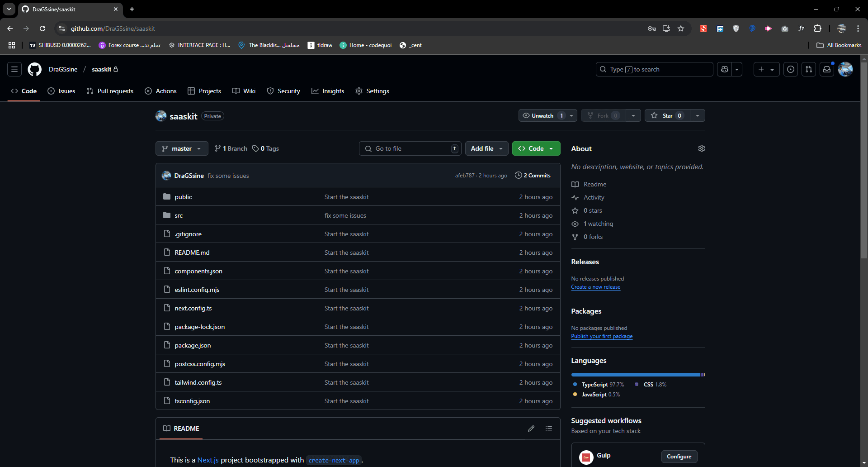This screenshot has height=467, width=868.
Task: Click 'Create a new release' link
Action: tap(596, 287)
